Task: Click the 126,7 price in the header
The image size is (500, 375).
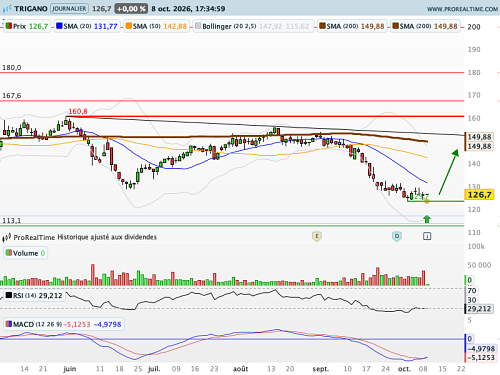Action: (x=102, y=9)
